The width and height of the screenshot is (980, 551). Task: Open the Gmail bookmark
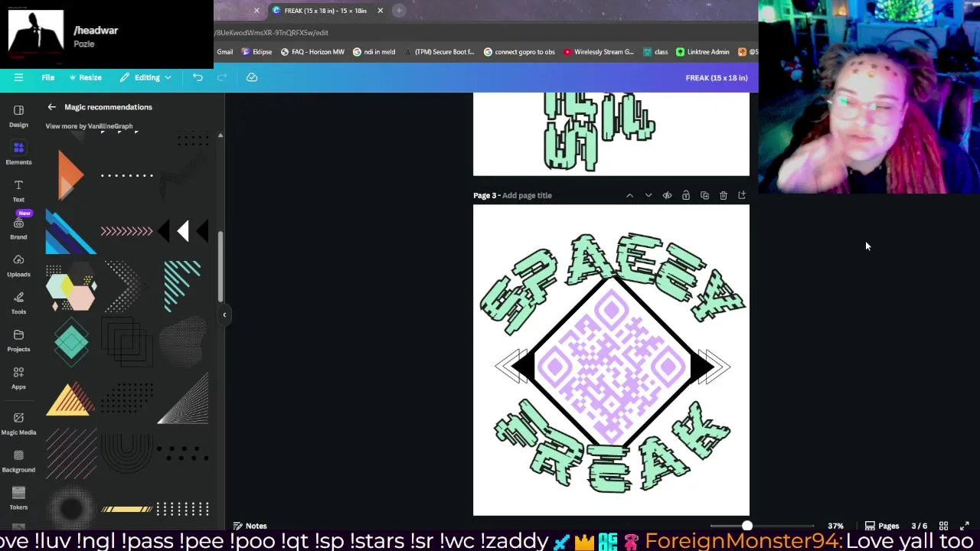click(x=224, y=52)
